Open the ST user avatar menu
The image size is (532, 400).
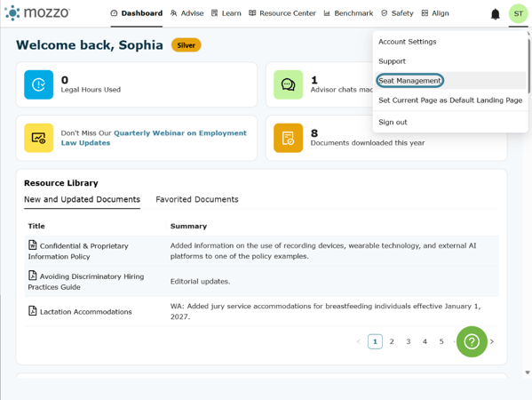[x=518, y=13]
